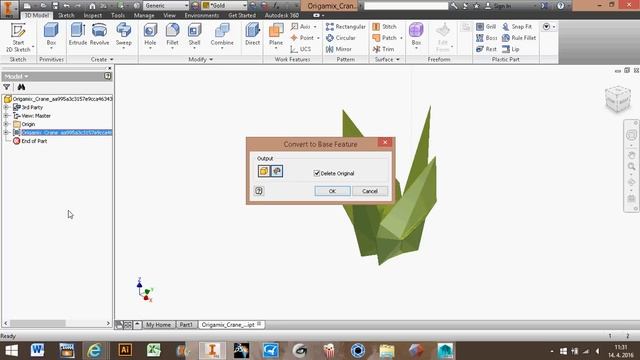This screenshot has height=360, width=640.
Task: Open the Direct edit tool
Action: pos(252,34)
